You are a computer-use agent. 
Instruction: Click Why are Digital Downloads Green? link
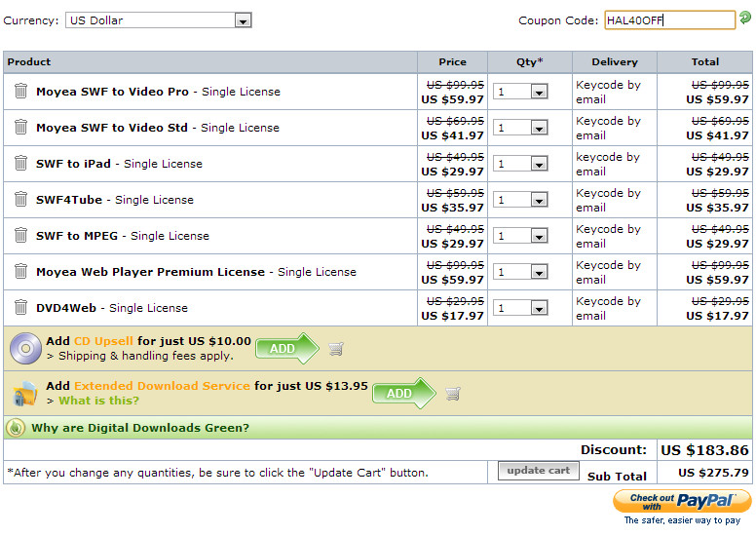coord(140,428)
